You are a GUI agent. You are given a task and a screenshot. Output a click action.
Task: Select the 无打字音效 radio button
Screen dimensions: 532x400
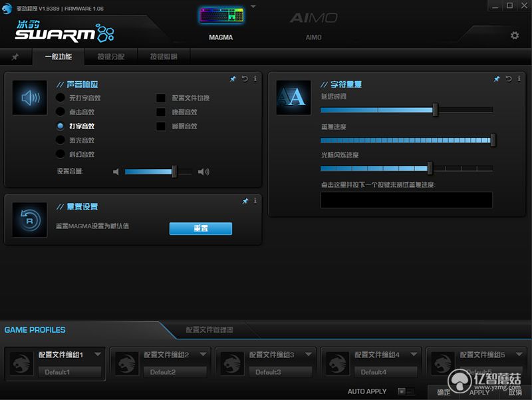61,98
